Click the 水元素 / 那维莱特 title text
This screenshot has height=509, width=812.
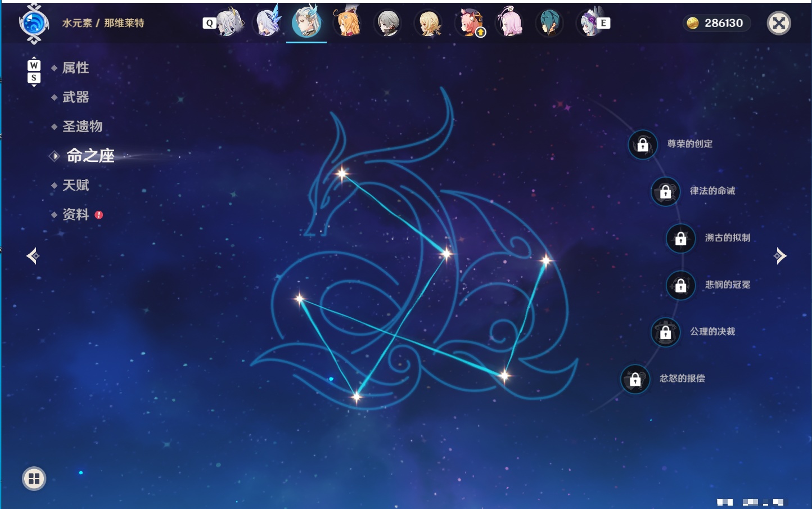pos(103,23)
